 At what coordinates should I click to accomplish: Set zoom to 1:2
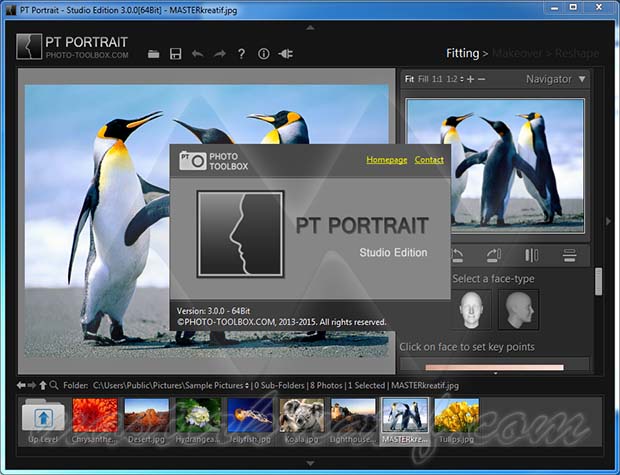pos(452,79)
